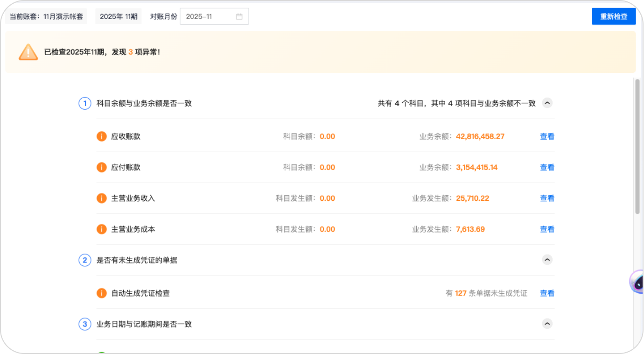The height and width of the screenshot is (354, 644).
Task: Click the alert icon beside 应收账款
Action: pos(102,136)
